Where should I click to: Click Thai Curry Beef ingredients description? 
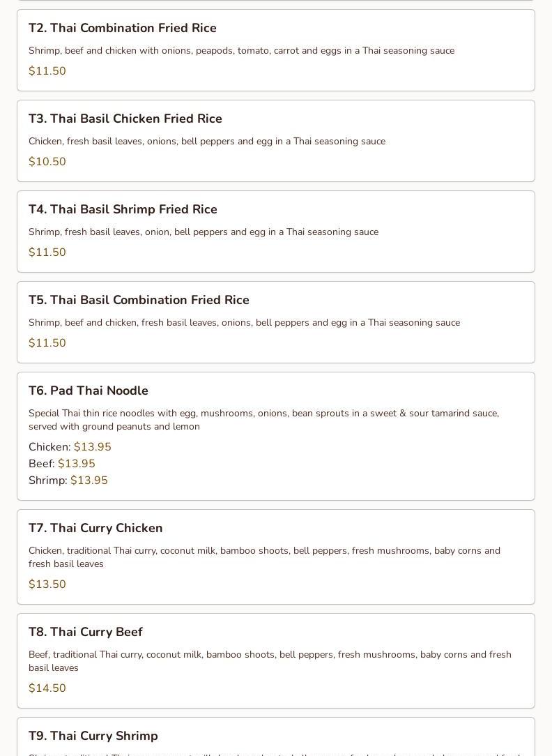pos(270,661)
